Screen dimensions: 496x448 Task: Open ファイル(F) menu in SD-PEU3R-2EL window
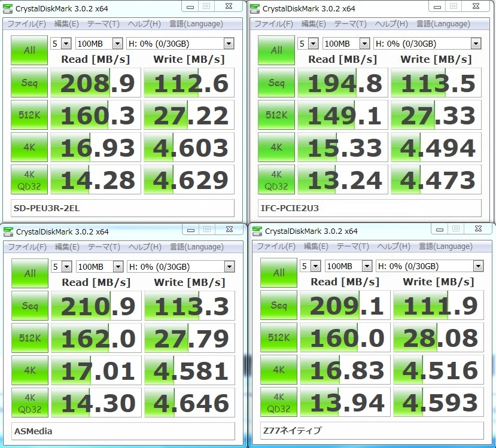point(26,24)
